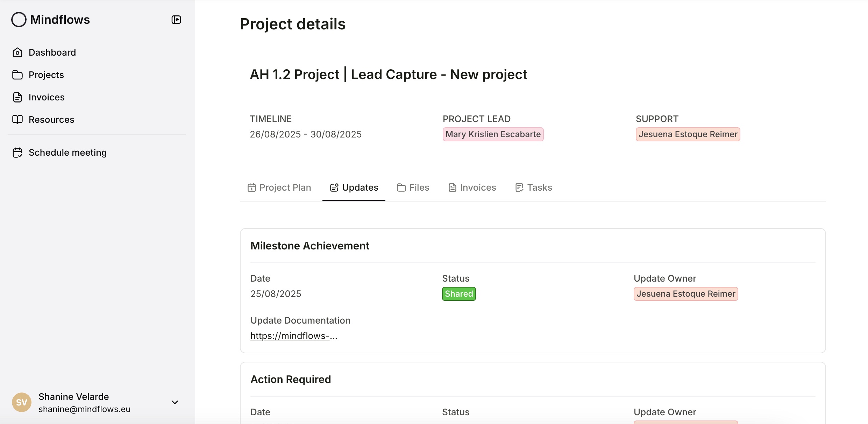The width and height of the screenshot is (868, 424).
Task: Open Dashboard via the home icon
Action: (18, 52)
